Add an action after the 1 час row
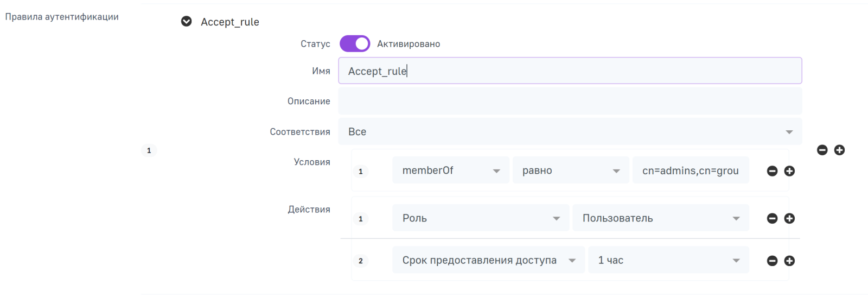This screenshot has width=868, height=297. pyautogui.click(x=789, y=261)
